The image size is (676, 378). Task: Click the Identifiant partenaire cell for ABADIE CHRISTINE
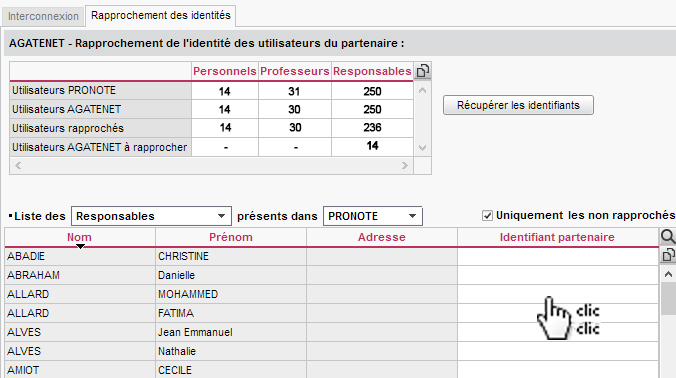(557, 256)
